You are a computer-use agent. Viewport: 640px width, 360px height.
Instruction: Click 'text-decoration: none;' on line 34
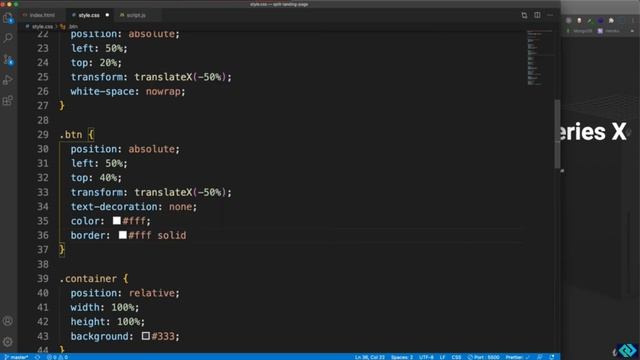coord(134,207)
